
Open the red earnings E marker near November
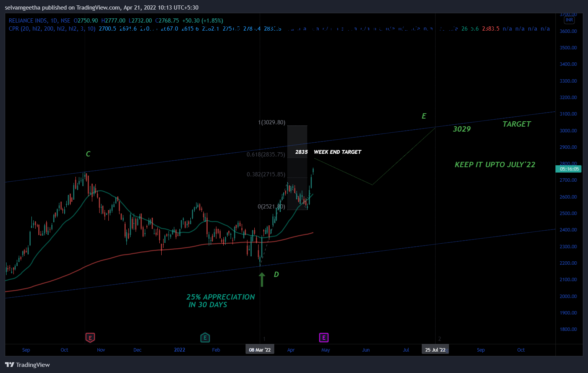(90, 337)
